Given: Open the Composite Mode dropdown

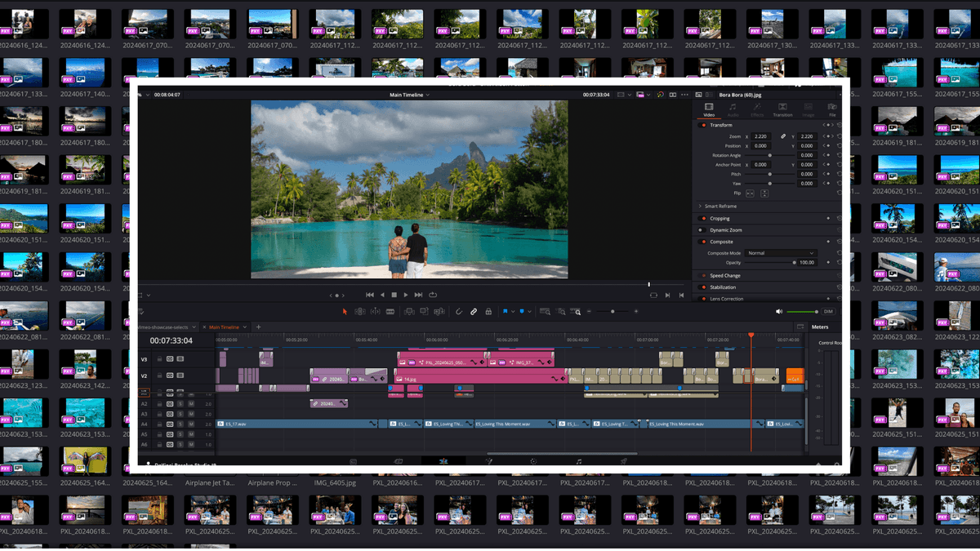Looking at the screenshot, I should pos(781,253).
